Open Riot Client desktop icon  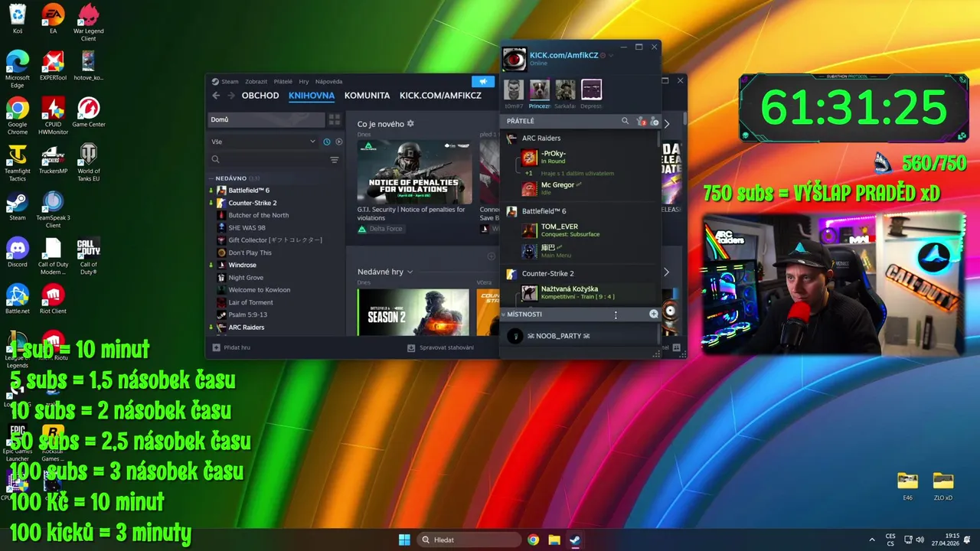coord(53,299)
